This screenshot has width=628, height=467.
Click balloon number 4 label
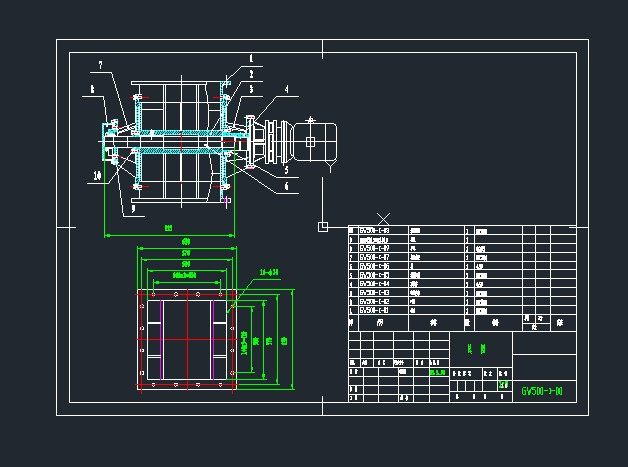[286, 89]
